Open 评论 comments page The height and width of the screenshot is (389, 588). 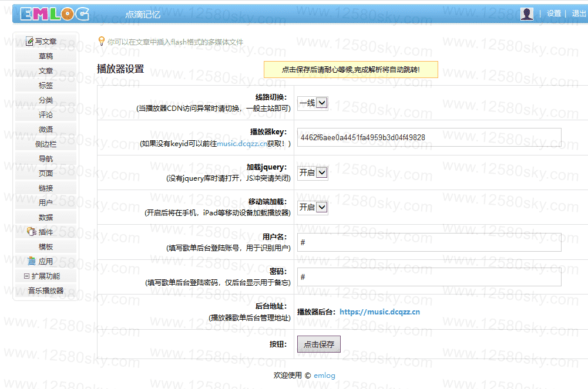[x=46, y=115]
